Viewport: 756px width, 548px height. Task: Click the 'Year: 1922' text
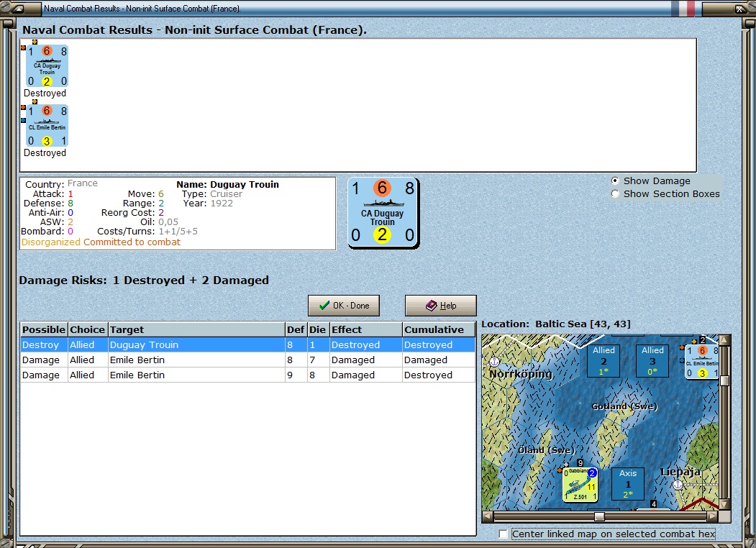[208, 204]
